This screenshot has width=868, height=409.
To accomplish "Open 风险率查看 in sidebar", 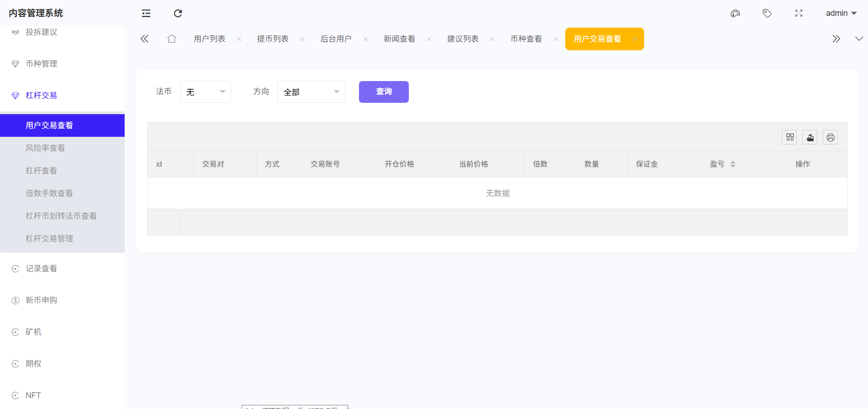I will pos(45,148).
